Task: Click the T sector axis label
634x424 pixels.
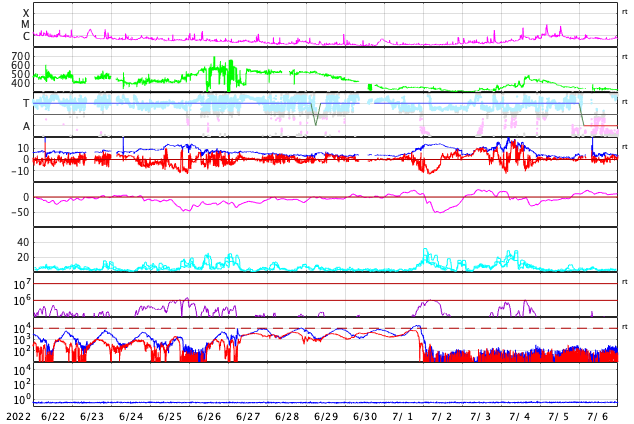Action: [x=26, y=103]
